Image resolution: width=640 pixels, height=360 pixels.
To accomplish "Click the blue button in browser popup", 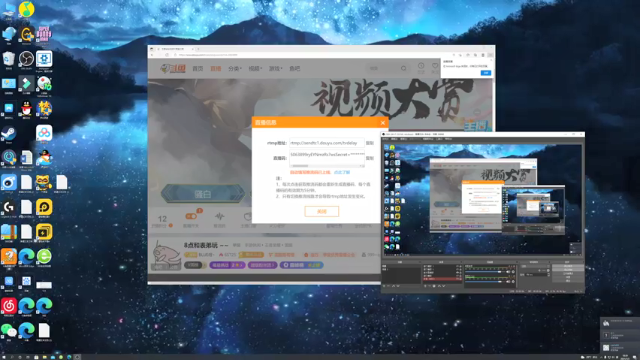I will pos(486,73).
